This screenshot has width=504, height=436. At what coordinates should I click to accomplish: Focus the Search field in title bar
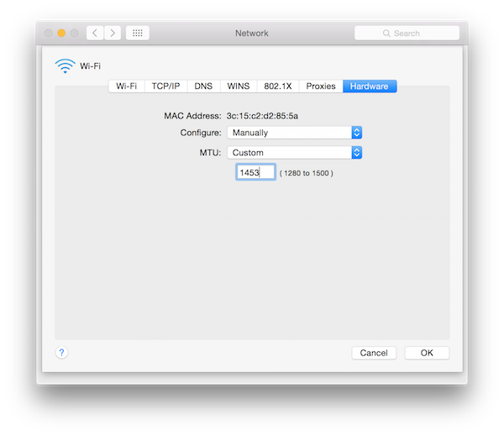[x=407, y=33]
